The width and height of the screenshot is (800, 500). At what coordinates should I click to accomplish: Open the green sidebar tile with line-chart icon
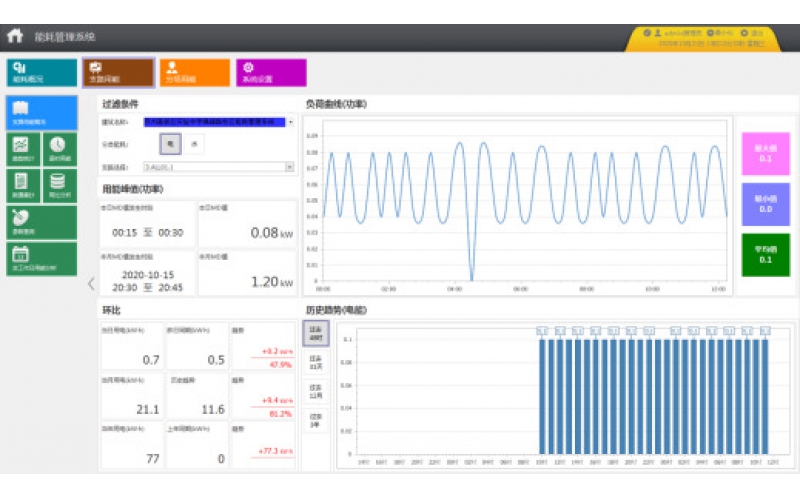pyautogui.click(x=22, y=150)
